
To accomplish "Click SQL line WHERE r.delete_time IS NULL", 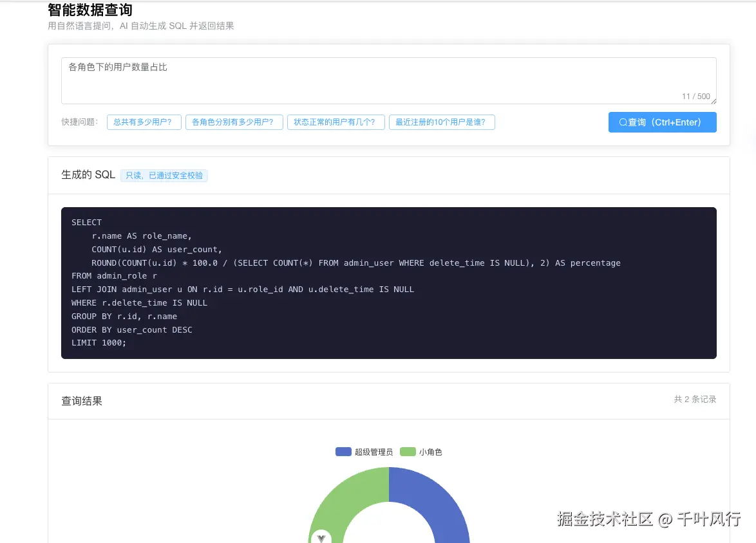I will click(x=139, y=302).
